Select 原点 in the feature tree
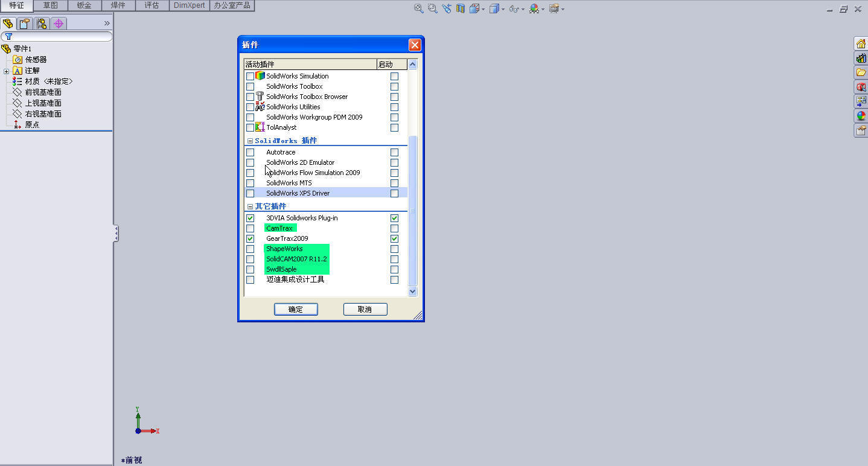The height and width of the screenshot is (466, 868). 32,125
